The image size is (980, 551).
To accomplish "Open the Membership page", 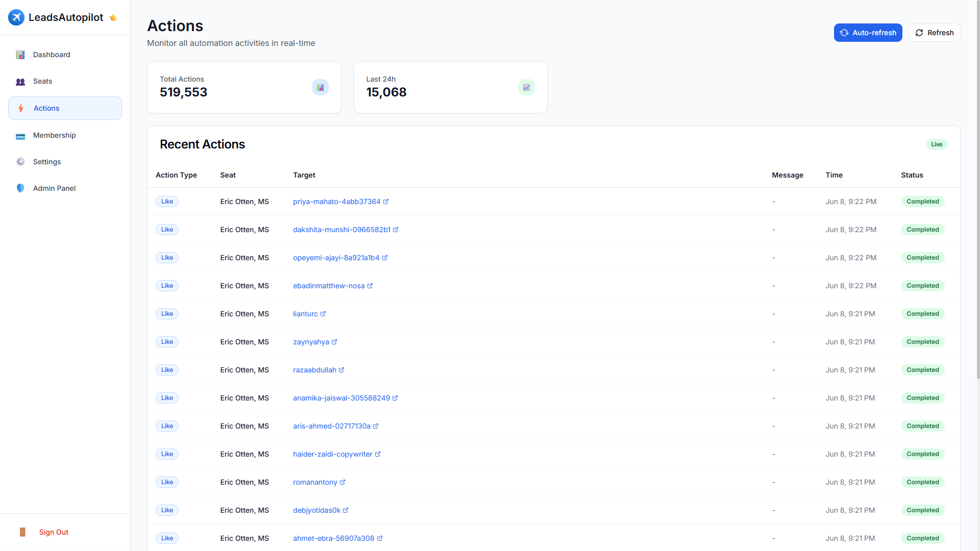I will click(x=65, y=135).
